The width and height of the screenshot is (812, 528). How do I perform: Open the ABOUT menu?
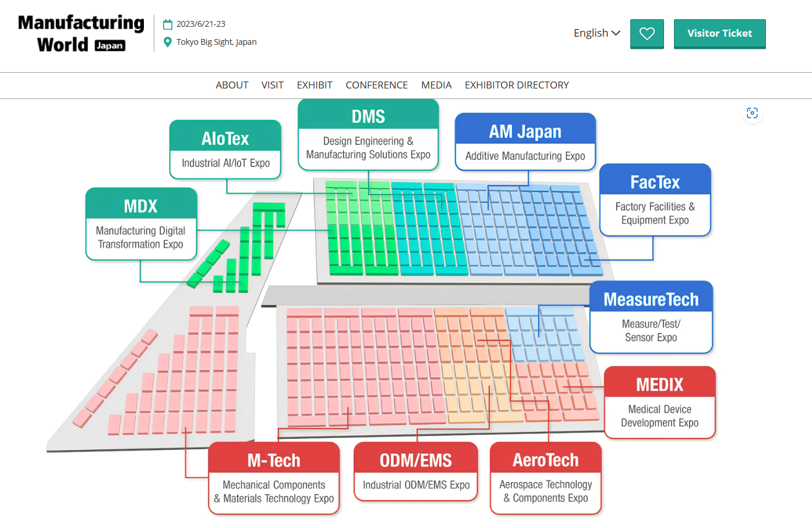click(232, 85)
